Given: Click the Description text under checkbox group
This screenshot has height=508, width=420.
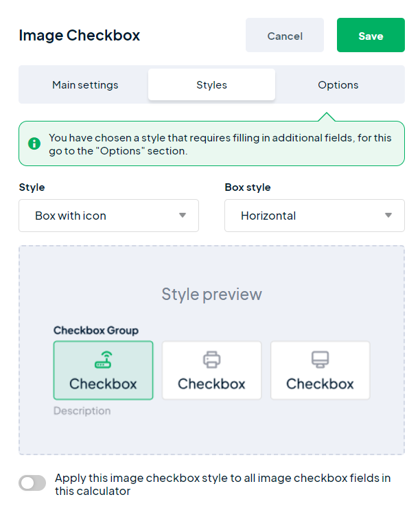Looking at the screenshot, I should tap(82, 411).
